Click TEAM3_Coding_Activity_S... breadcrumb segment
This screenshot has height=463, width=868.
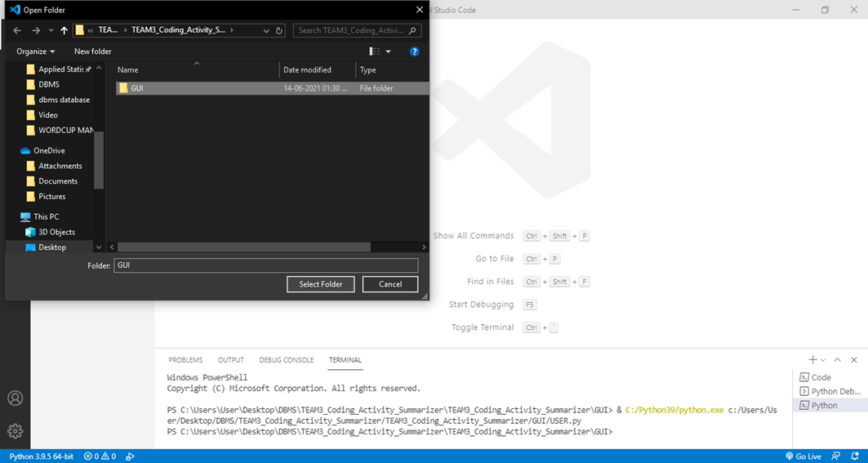(x=178, y=30)
